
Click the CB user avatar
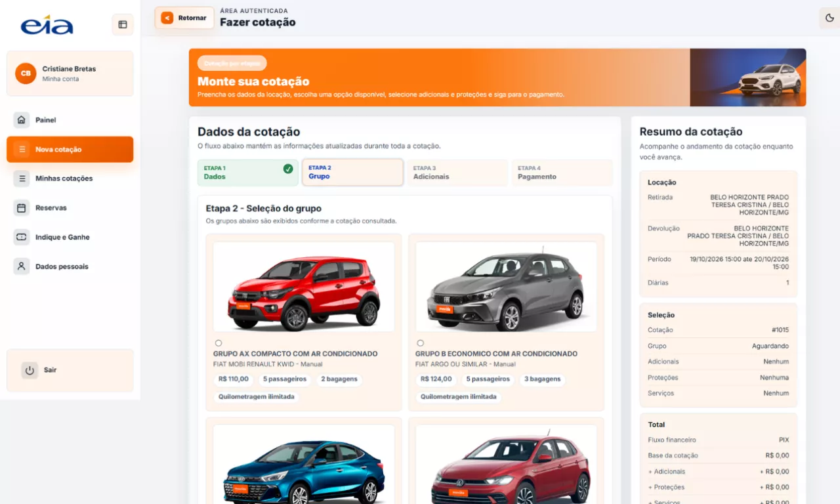tap(26, 73)
